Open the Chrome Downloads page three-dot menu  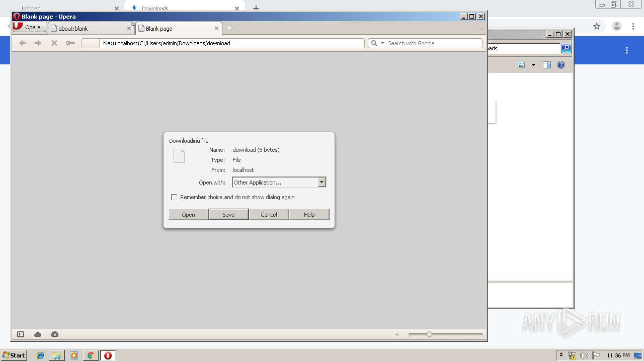point(627,50)
